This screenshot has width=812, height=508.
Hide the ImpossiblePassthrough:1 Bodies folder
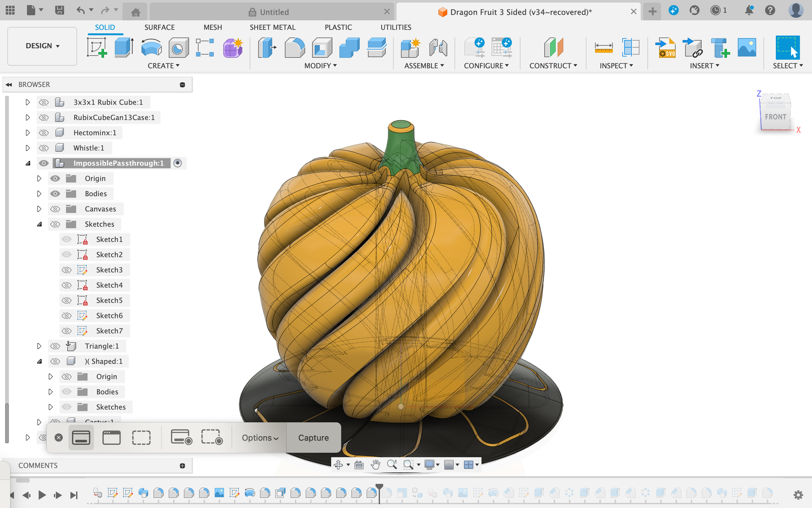click(x=55, y=194)
